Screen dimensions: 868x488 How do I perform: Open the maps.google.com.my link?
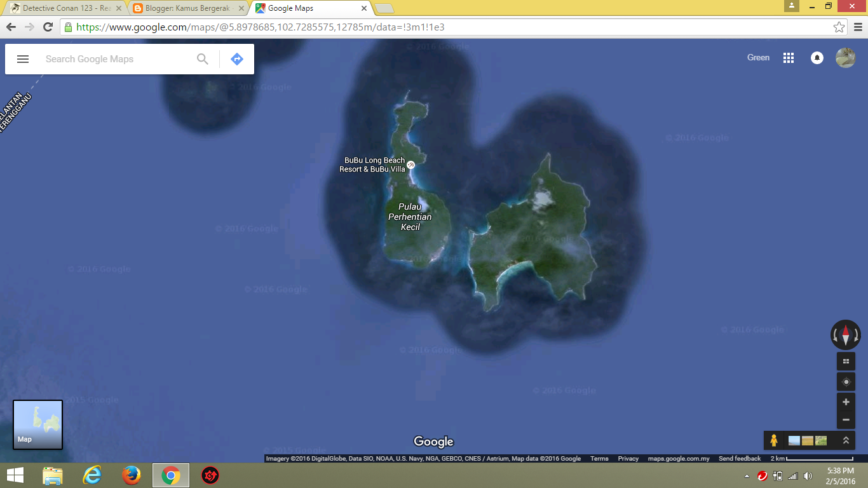tap(679, 459)
